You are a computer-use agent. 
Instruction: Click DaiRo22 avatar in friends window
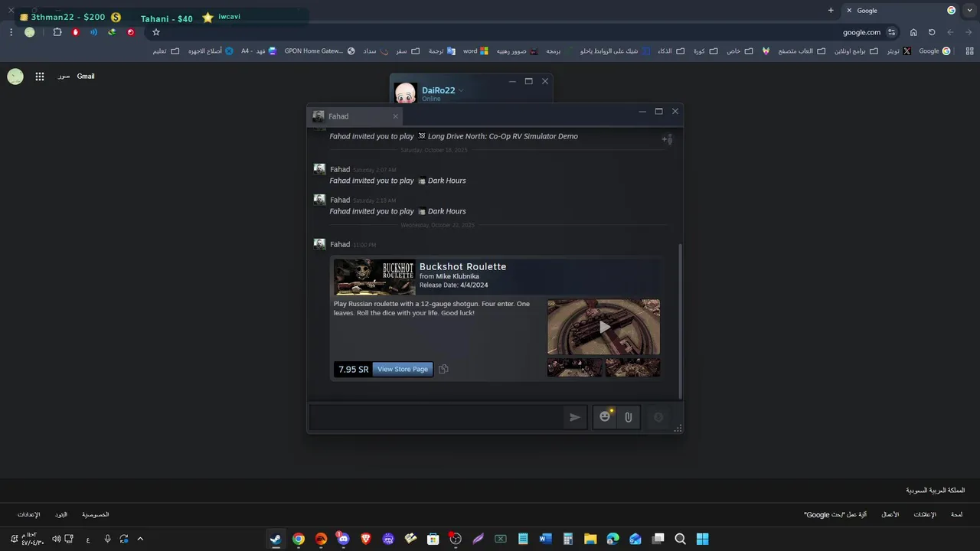(406, 93)
